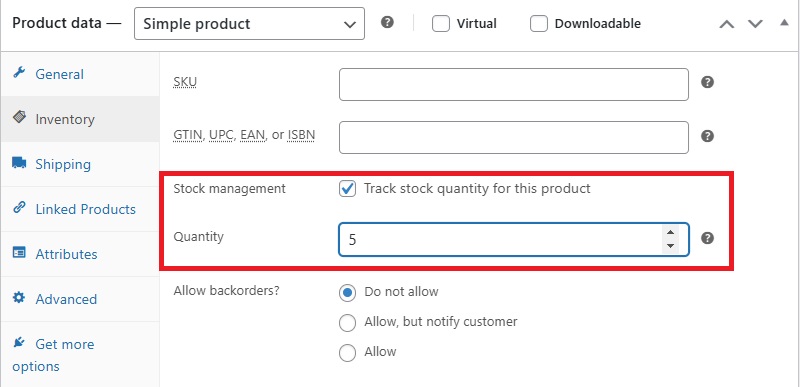Collapse the Product data panel triangle
Image resolution: width=800 pixels, height=387 pixels.
(784, 22)
